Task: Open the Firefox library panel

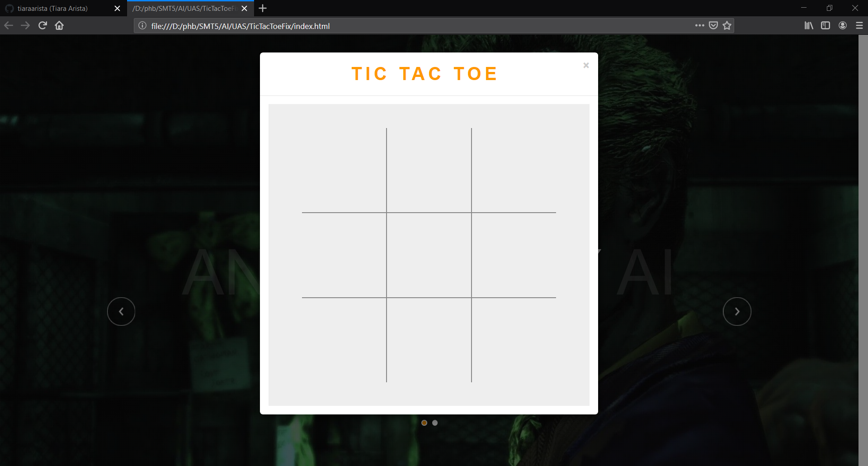Action: point(808,26)
